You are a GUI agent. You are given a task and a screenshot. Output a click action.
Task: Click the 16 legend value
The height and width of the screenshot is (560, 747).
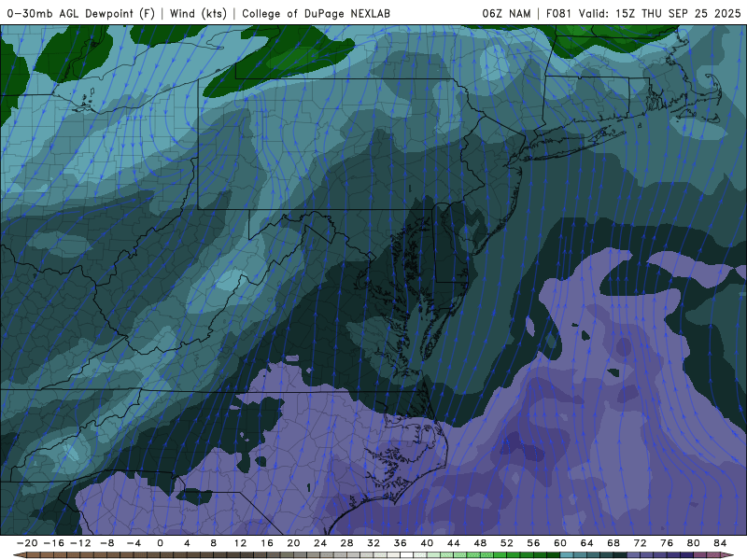[x=267, y=543]
